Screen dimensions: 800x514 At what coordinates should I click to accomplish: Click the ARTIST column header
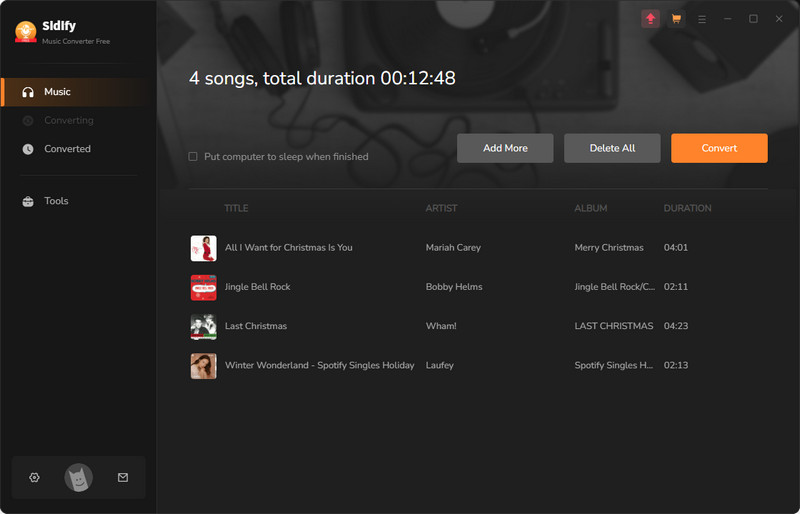click(x=441, y=208)
